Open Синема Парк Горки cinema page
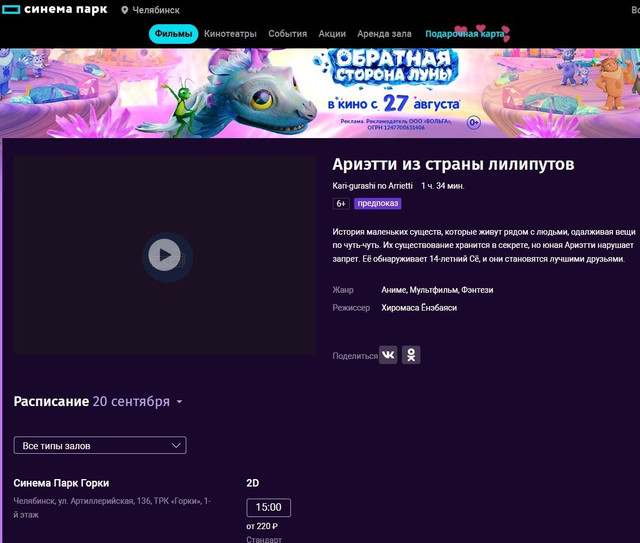 point(61,483)
